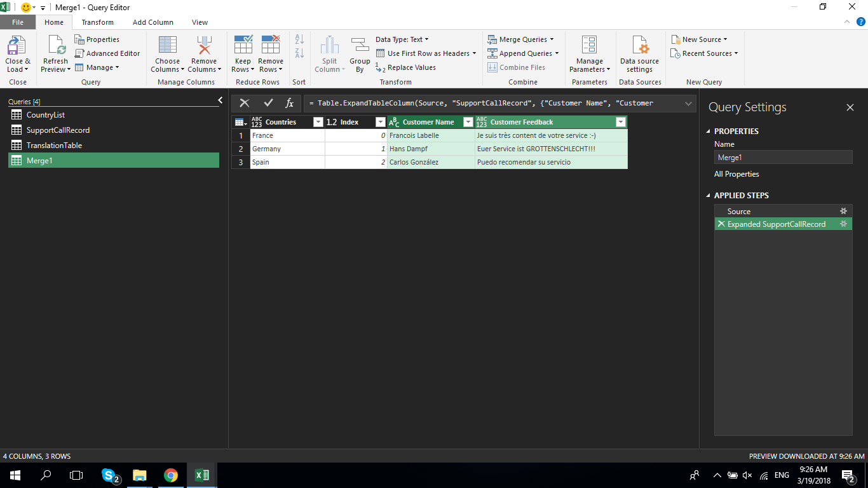Collapse the APPLIED STEPS section
Image resolution: width=868 pixels, height=488 pixels.
(709, 195)
